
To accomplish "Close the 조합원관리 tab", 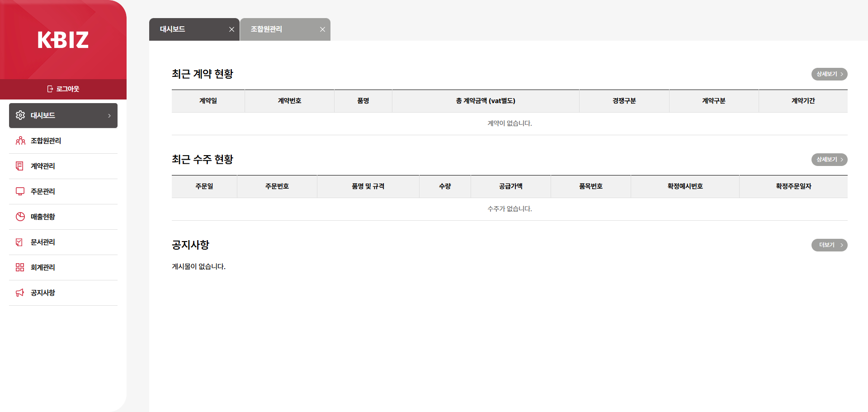I will 322,29.
